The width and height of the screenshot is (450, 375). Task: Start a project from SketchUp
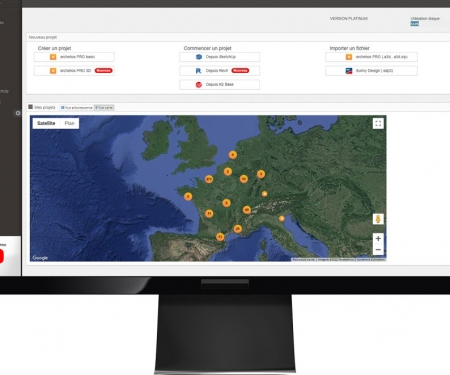coord(219,57)
